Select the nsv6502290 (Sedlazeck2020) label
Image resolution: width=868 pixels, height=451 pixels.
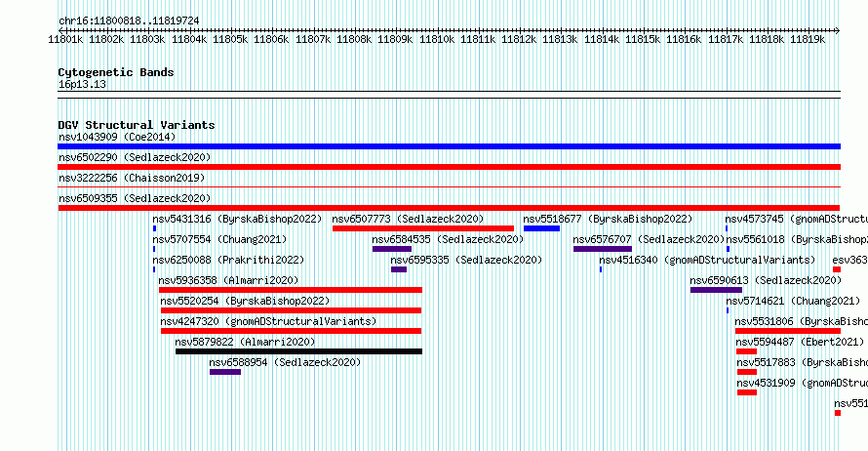[135, 157]
